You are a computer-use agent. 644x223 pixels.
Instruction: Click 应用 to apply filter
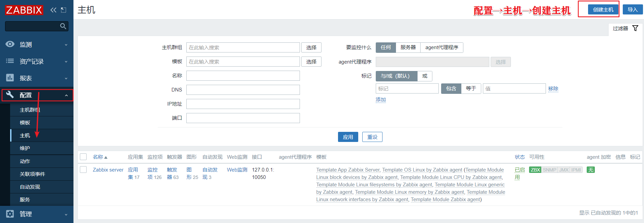click(348, 137)
